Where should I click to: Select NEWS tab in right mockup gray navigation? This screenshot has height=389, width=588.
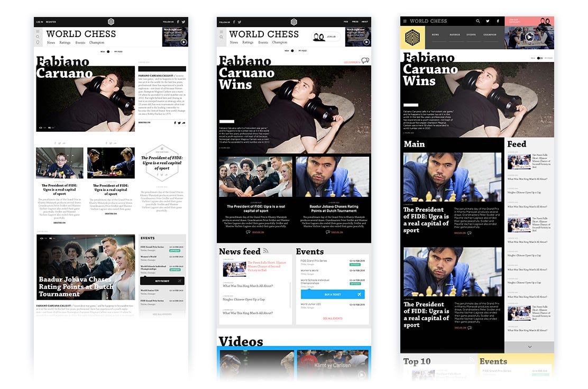(435, 34)
